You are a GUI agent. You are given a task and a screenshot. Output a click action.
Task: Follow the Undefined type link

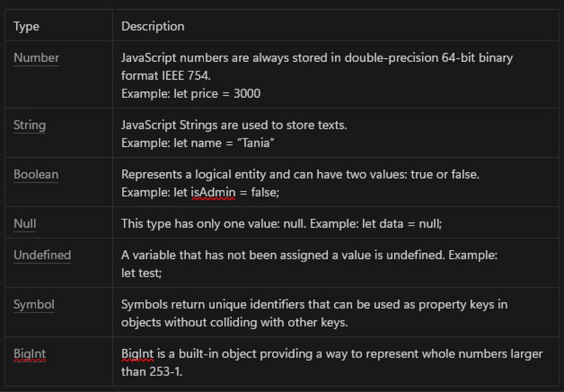(x=42, y=255)
